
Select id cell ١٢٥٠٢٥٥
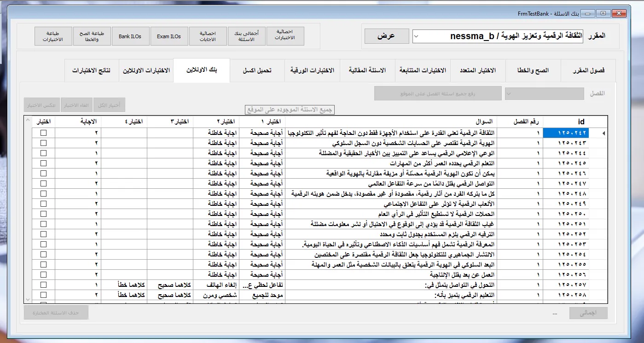tap(566, 265)
